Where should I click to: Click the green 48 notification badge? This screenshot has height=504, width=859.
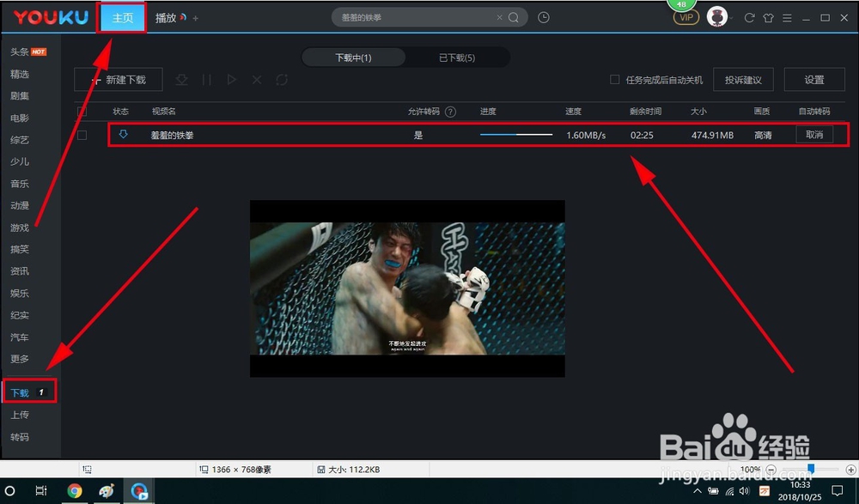click(681, 4)
